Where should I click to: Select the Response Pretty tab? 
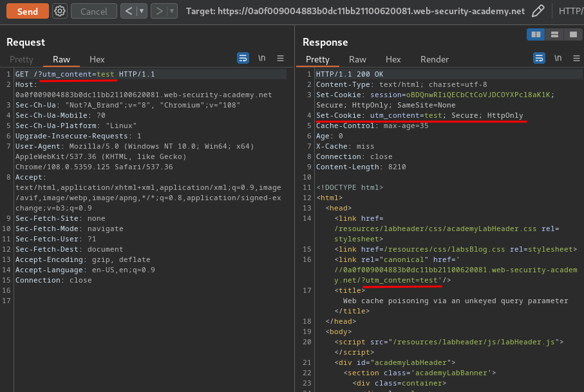(317, 59)
